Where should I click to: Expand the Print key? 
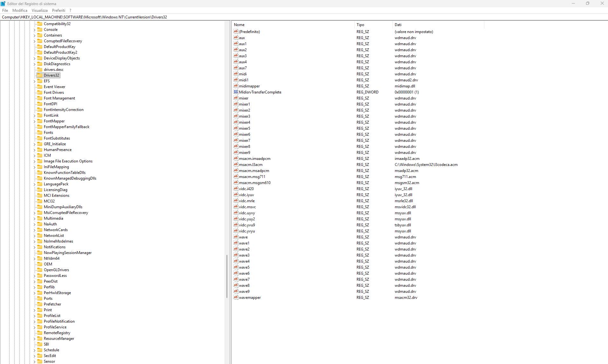(34, 310)
